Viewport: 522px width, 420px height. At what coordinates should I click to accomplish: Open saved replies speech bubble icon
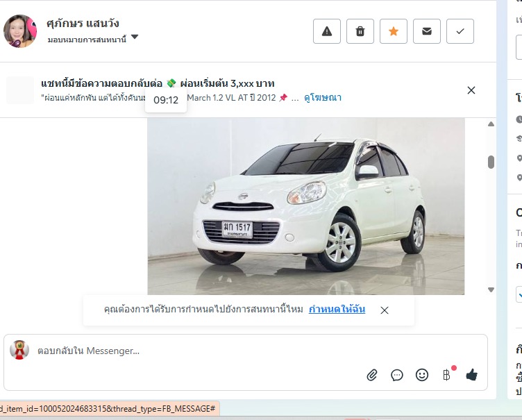click(x=397, y=375)
